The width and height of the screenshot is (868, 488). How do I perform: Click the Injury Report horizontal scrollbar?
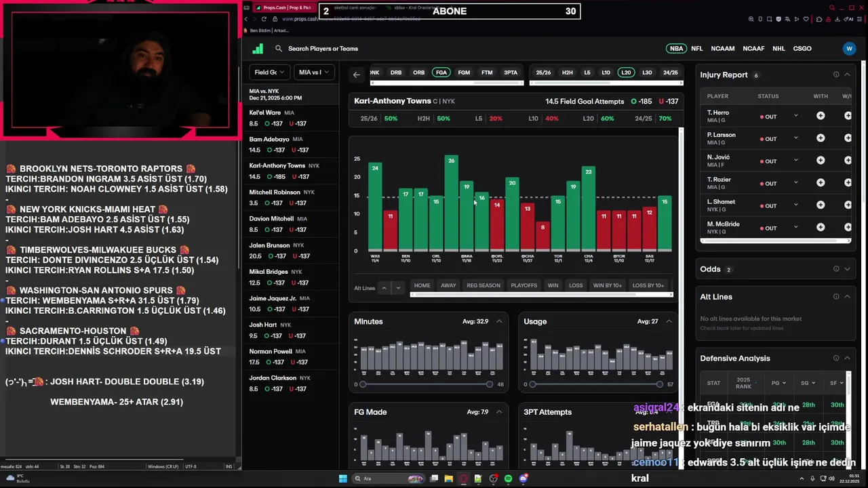[775, 241]
